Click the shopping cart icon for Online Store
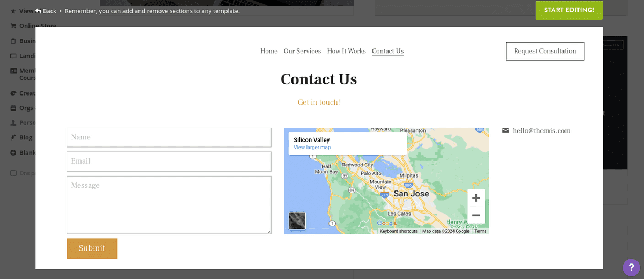Viewport: 644px width, 279px height. tap(13, 26)
